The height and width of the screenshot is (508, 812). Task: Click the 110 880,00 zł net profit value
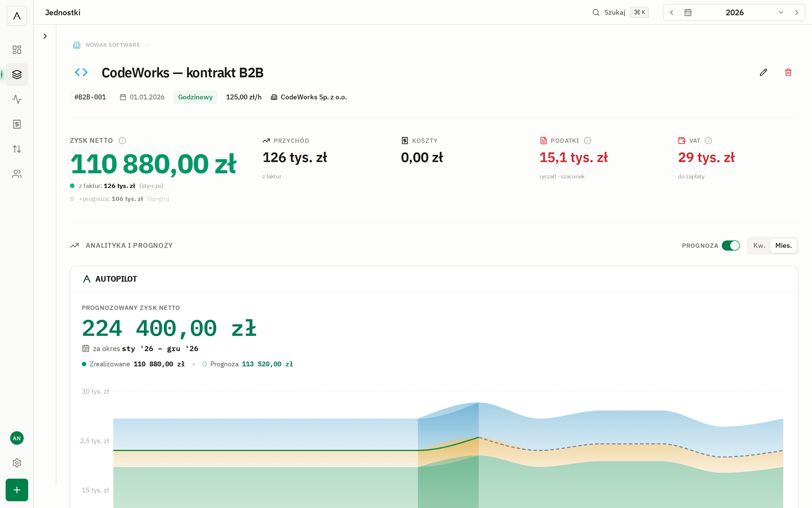[x=153, y=164]
